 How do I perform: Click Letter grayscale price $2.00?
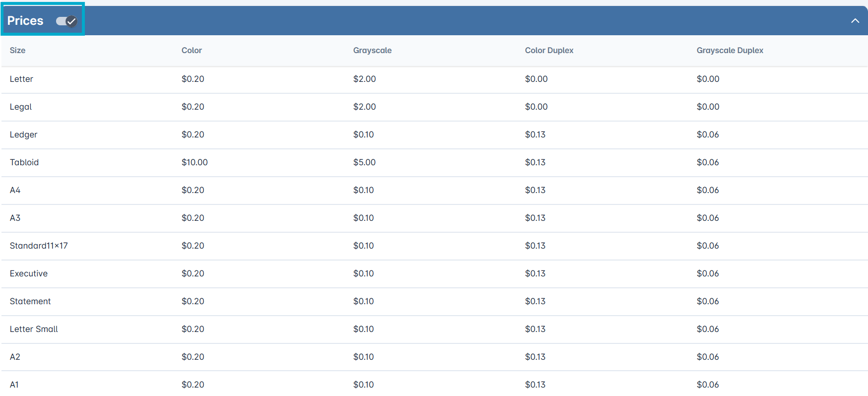(364, 79)
